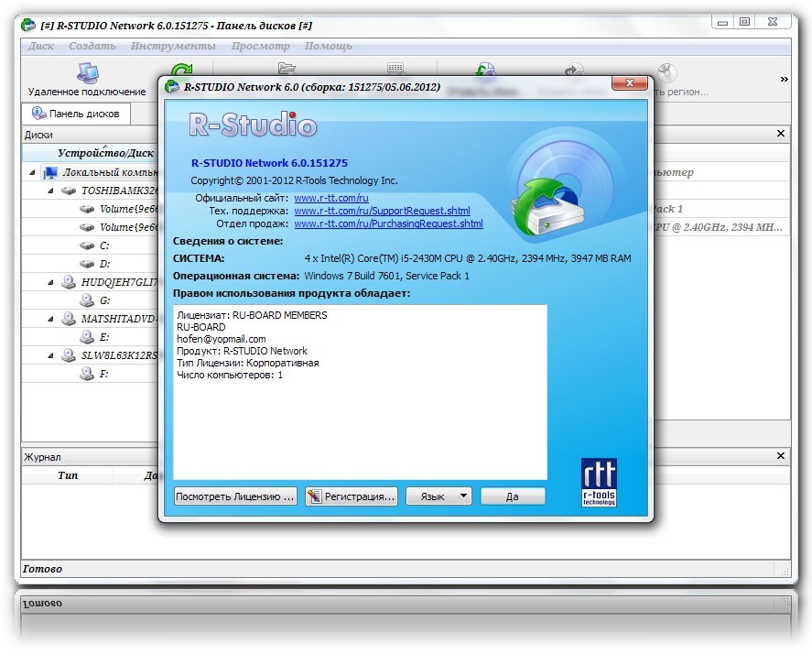
Task: Click the MATSHITA DVD drive icon
Action: coord(69,319)
